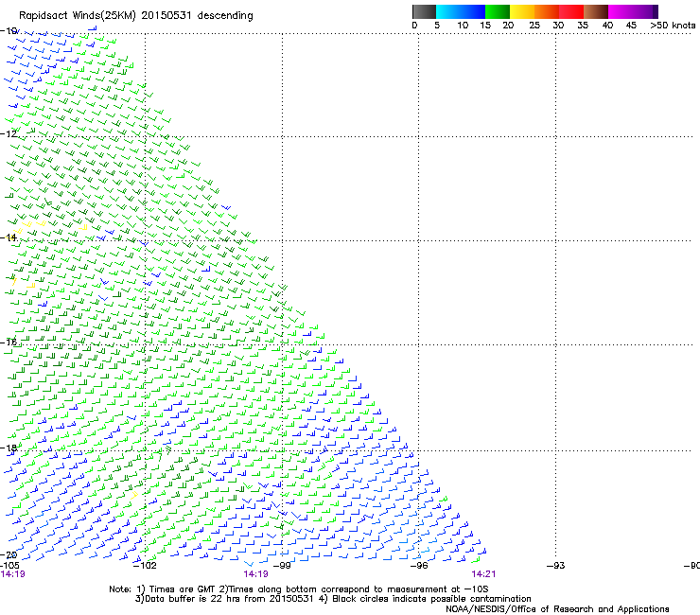Click the purple 14:19 time label under -105
This screenshot has height=615, width=700.
pyautogui.click(x=12, y=574)
